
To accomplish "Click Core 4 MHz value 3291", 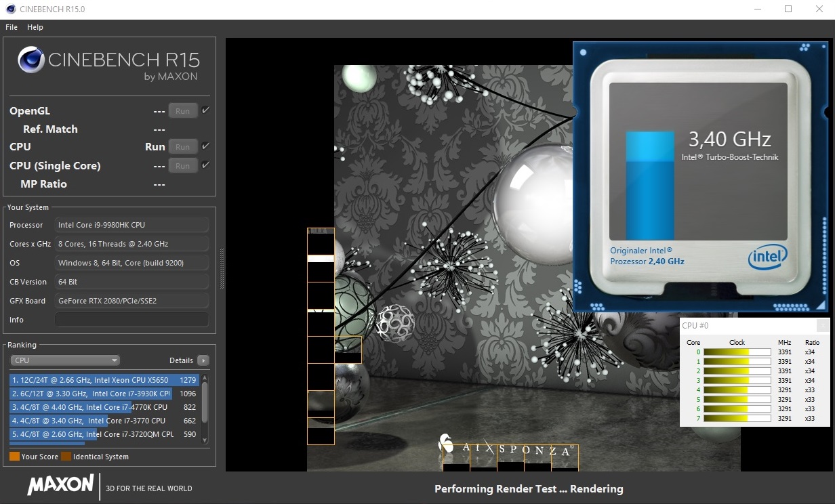I will 784,390.
